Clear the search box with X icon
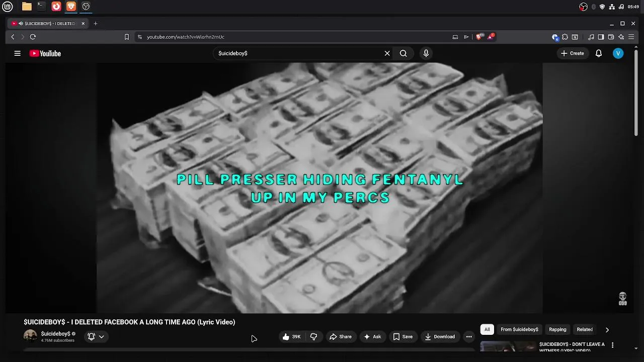Viewport: 644px width, 362px height. (x=387, y=53)
